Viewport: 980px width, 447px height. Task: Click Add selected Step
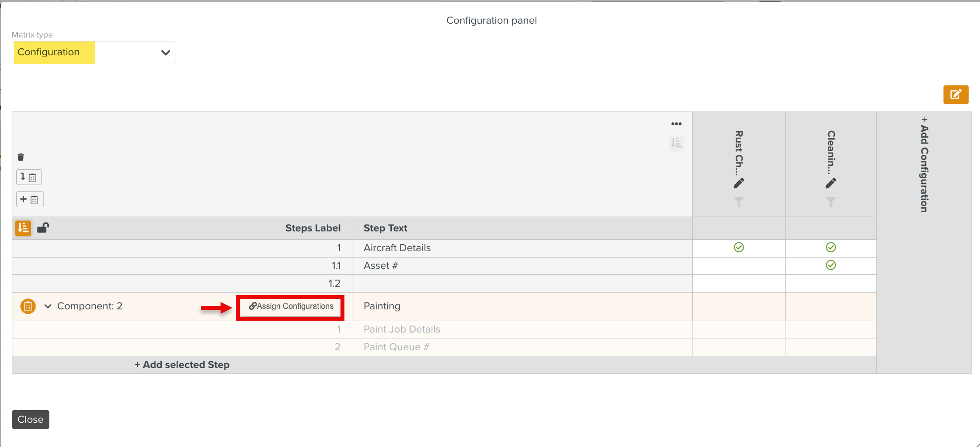[182, 365]
